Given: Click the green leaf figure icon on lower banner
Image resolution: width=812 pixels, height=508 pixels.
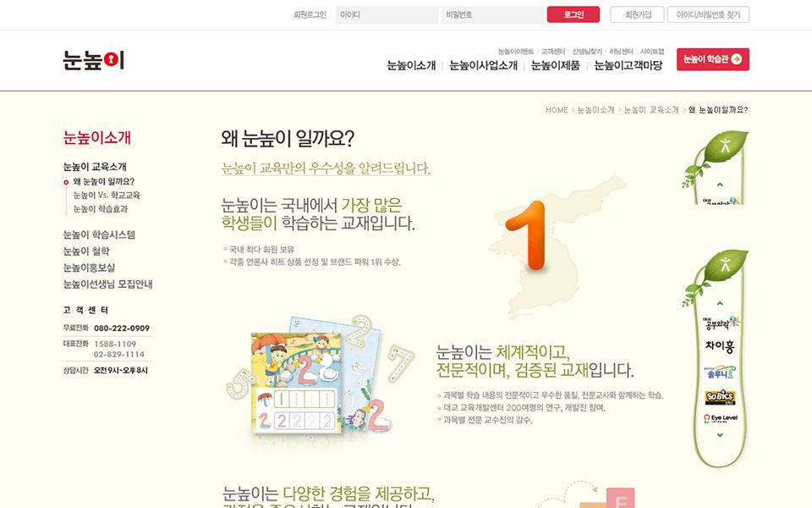Looking at the screenshot, I should click(726, 263).
